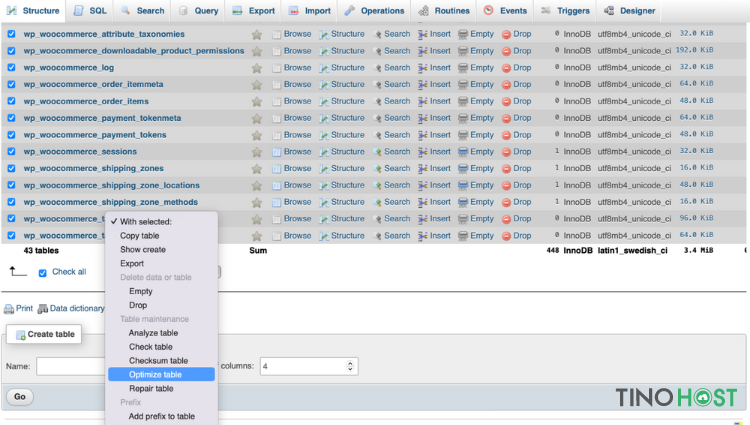Star the wp_woocommerce_order_items table as favorite

(x=257, y=101)
